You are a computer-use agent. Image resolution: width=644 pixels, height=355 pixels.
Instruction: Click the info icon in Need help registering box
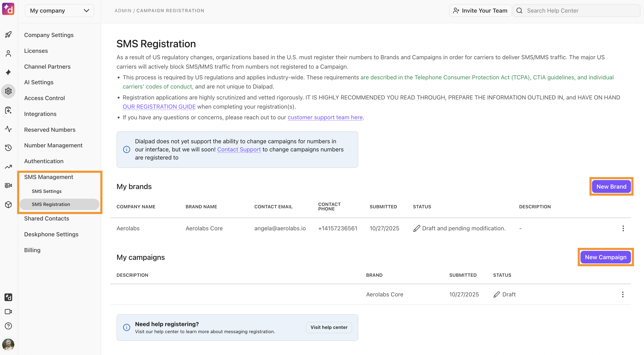click(126, 327)
